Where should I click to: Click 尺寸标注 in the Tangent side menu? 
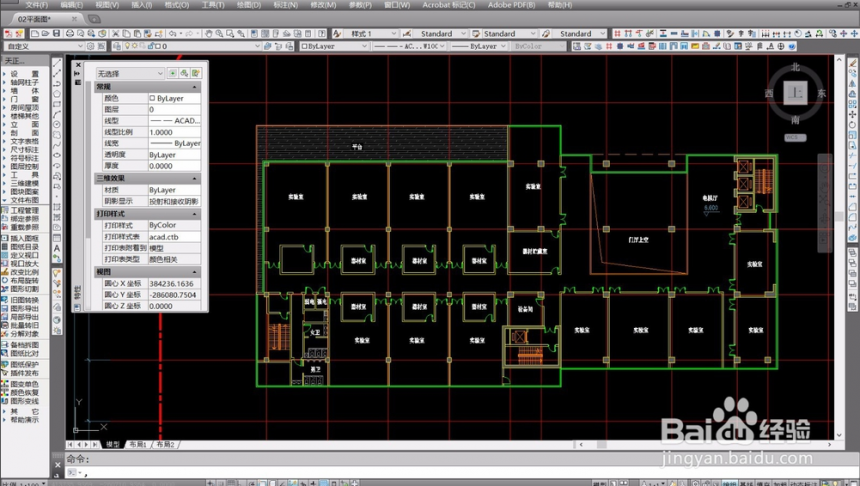(25, 149)
